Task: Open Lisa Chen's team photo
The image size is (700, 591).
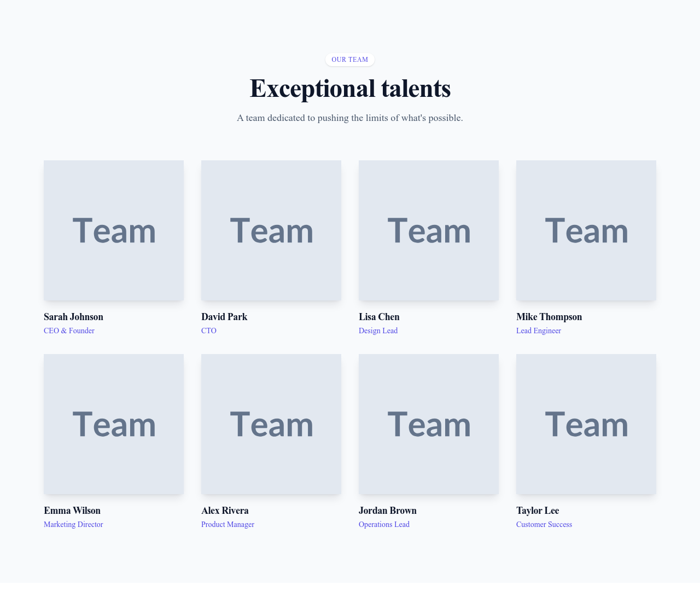Action: [429, 230]
